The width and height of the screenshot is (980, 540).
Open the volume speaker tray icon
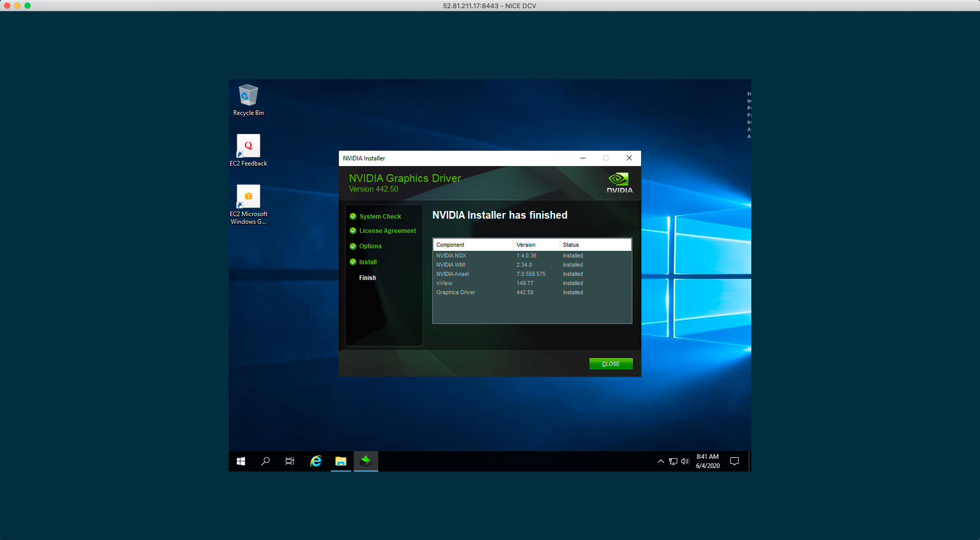click(685, 461)
